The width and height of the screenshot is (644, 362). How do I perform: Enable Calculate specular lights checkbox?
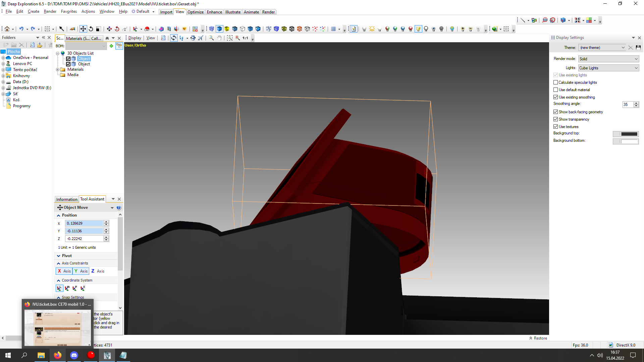[556, 82]
